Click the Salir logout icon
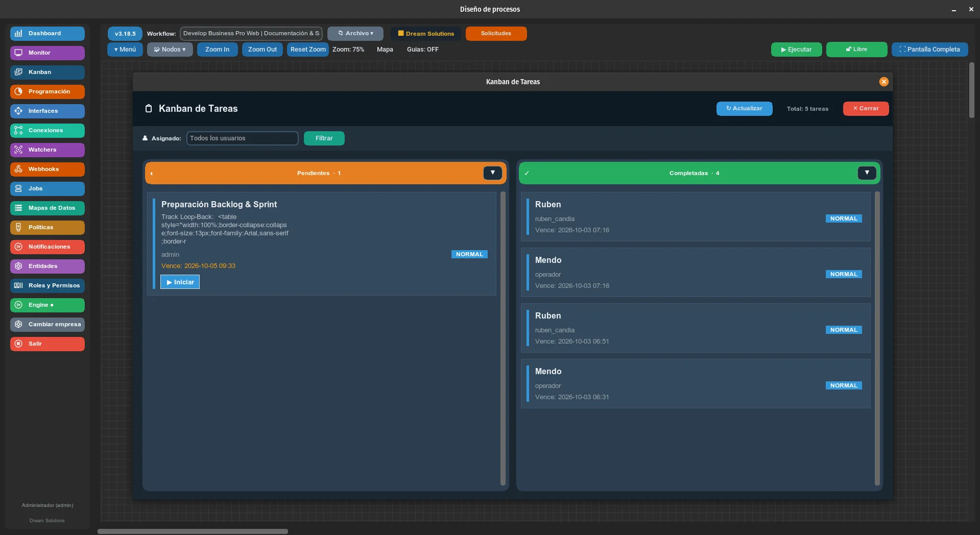The height and width of the screenshot is (535, 980). pyautogui.click(x=18, y=344)
